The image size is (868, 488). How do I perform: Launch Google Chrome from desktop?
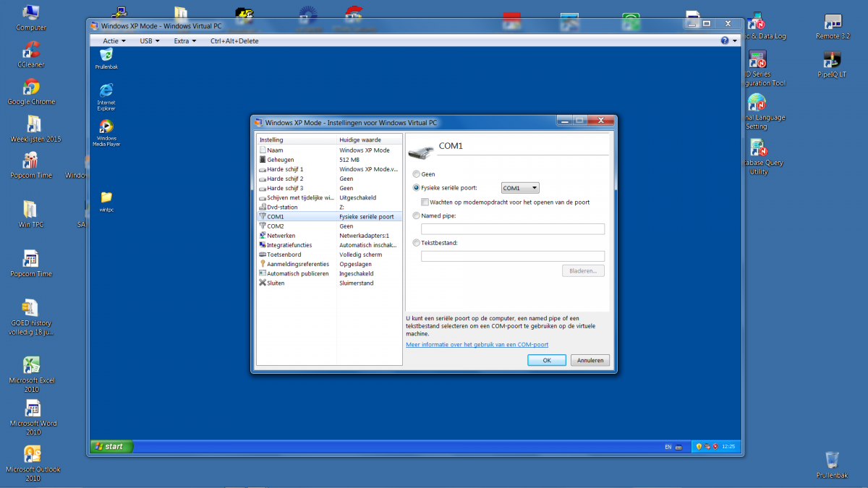[31, 92]
